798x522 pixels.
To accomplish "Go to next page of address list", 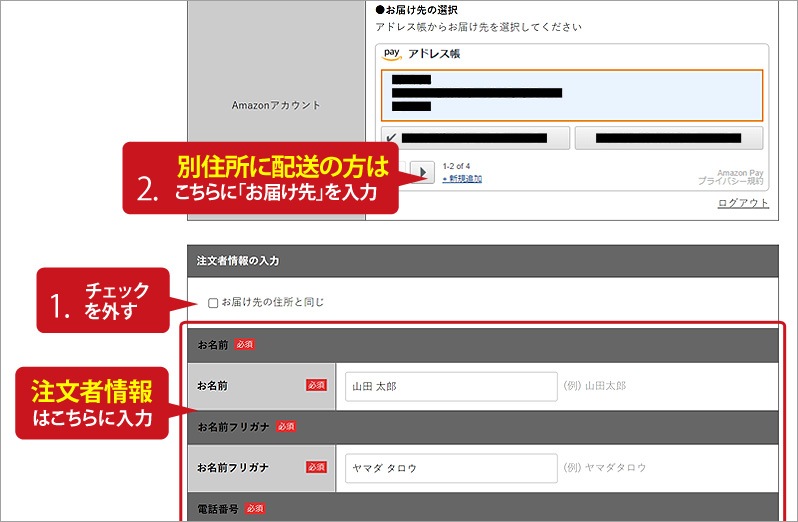I will point(423,172).
